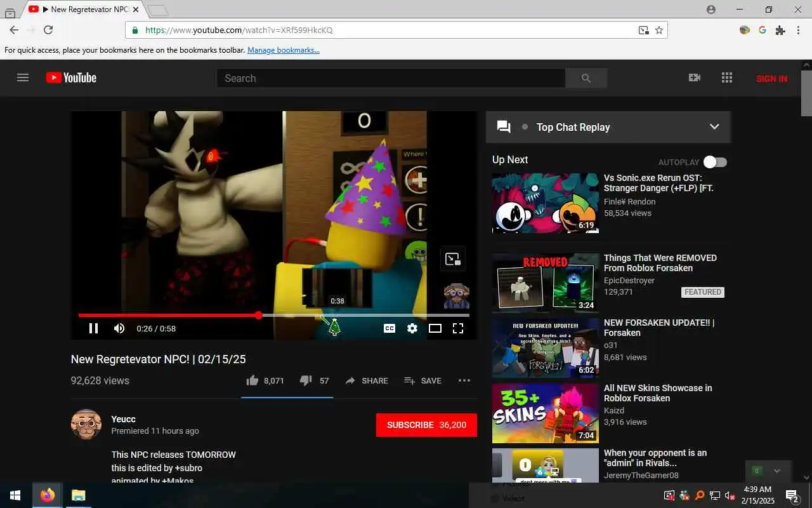Open the create video camera icon

click(x=695, y=77)
